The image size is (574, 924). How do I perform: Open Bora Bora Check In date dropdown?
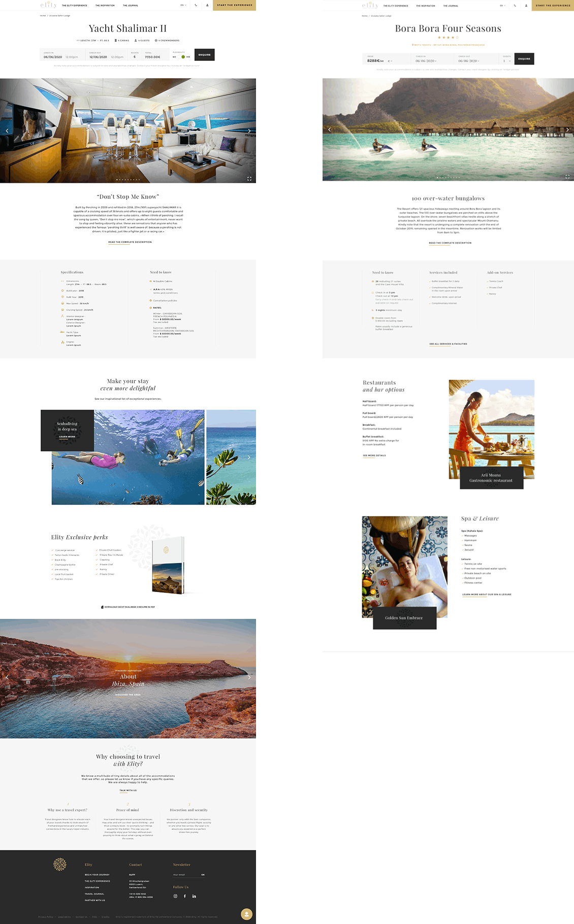(426, 61)
